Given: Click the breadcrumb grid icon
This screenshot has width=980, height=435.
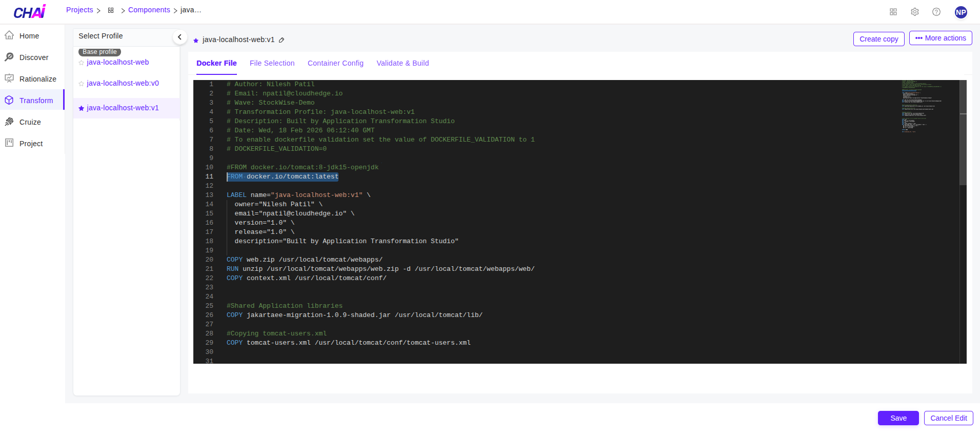Looking at the screenshot, I should [x=111, y=10].
